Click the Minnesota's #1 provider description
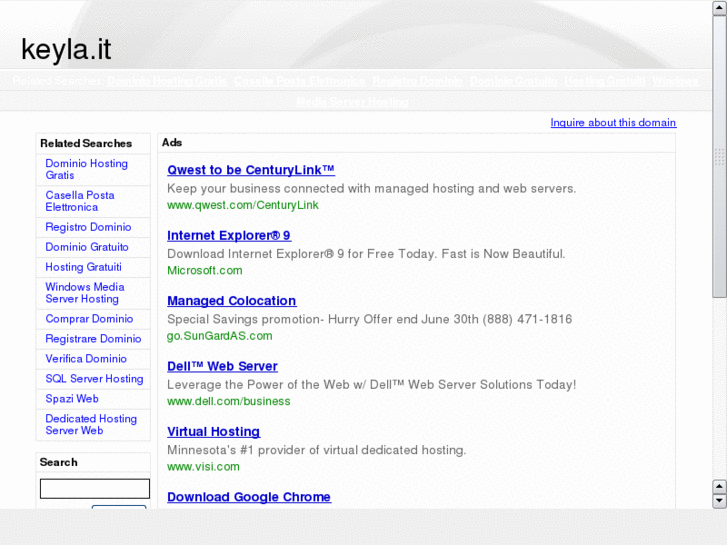The width and height of the screenshot is (727, 545). pyautogui.click(x=317, y=450)
